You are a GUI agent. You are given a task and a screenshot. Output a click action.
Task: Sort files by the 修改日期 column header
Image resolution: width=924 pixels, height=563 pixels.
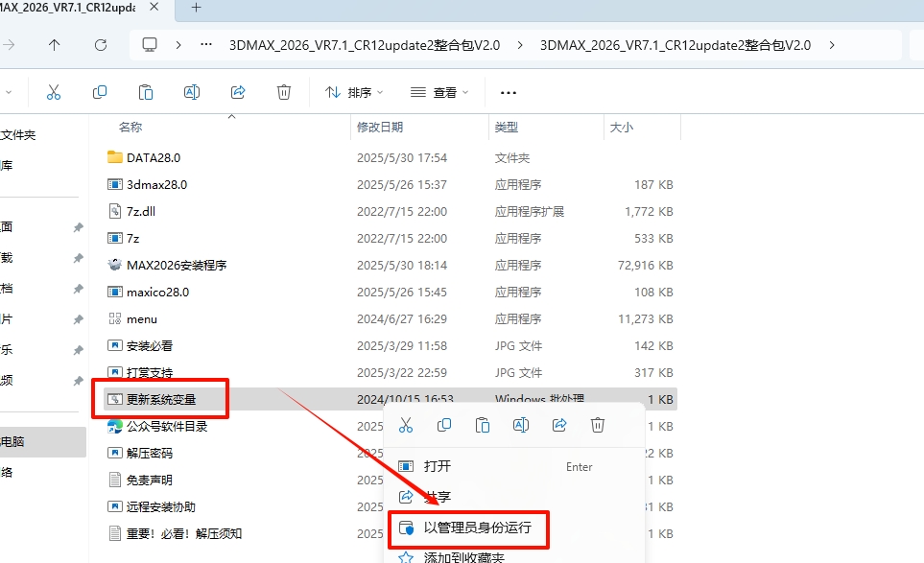[x=379, y=126]
